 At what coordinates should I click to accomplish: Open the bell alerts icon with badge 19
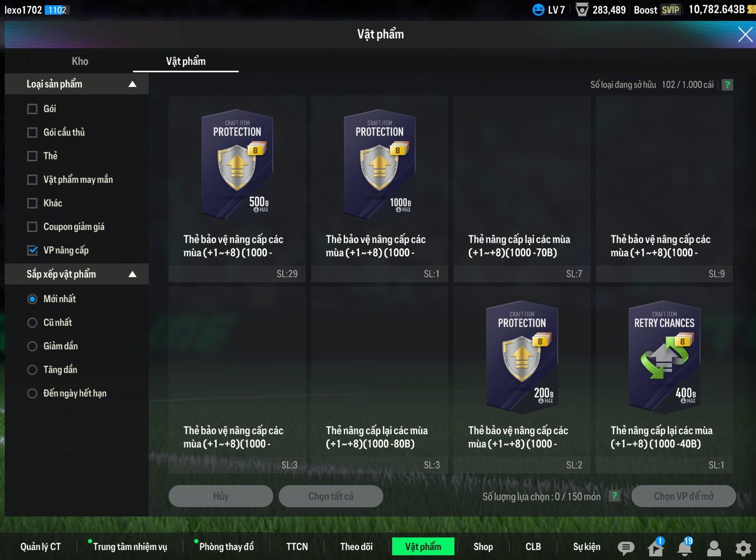tap(685, 547)
